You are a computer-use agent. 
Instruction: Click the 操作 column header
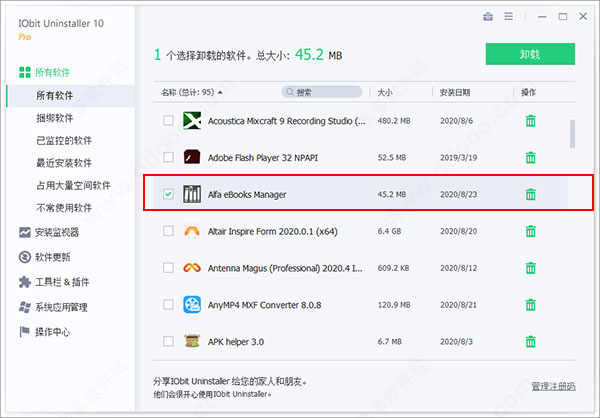pos(528,92)
